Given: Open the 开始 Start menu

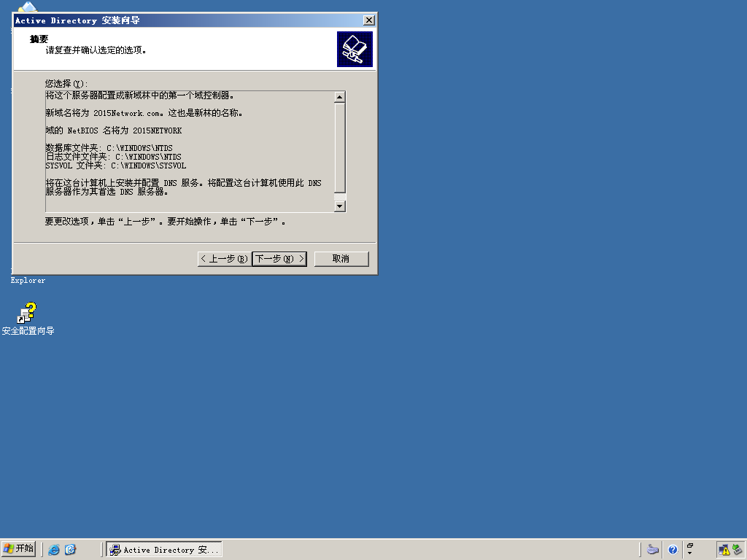Looking at the screenshot, I should click(18, 549).
